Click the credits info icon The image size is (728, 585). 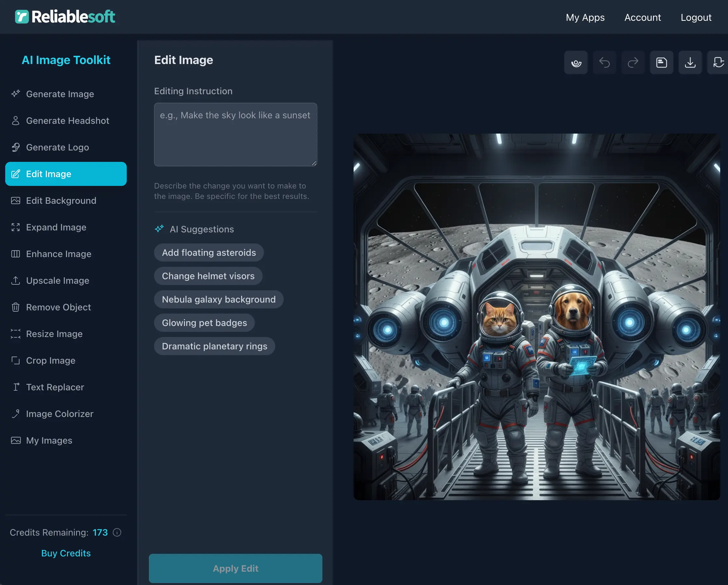coord(117,532)
